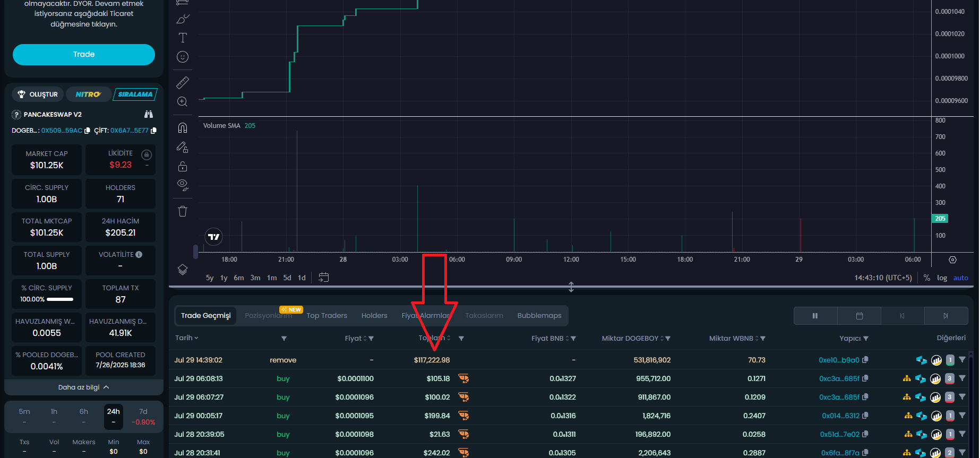
Task: Open maker address 0xe10...b9a0 link
Action: pos(838,360)
